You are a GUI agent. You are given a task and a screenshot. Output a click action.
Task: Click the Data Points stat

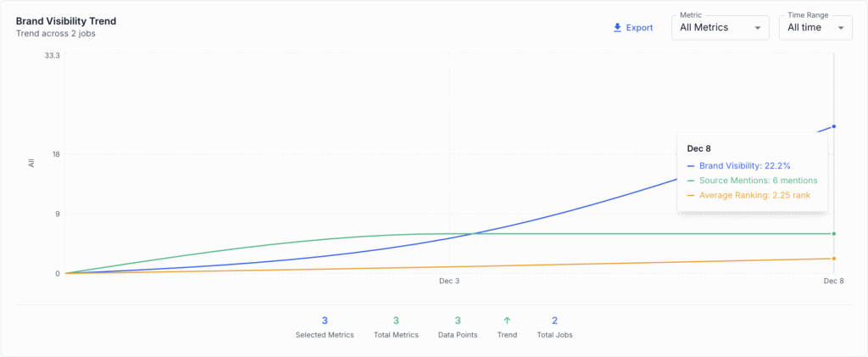(458, 326)
